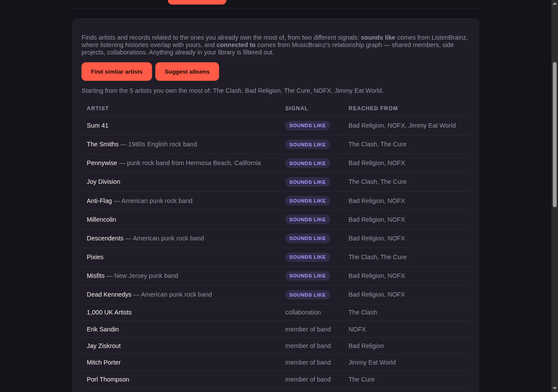Click the Suggest albums button
Image resolution: width=558 pixels, height=392 pixels.
187,71
